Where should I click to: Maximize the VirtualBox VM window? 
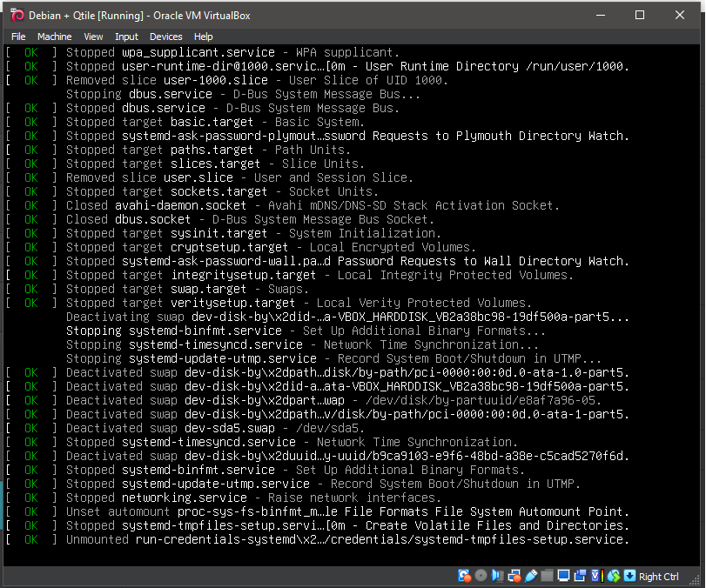(640, 15)
